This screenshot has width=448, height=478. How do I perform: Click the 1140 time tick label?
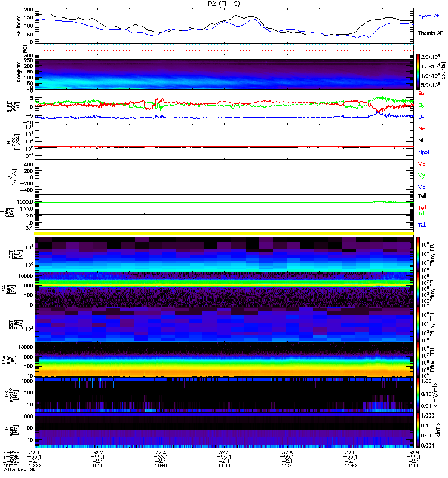pyautogui.click(x=351, y=465)
